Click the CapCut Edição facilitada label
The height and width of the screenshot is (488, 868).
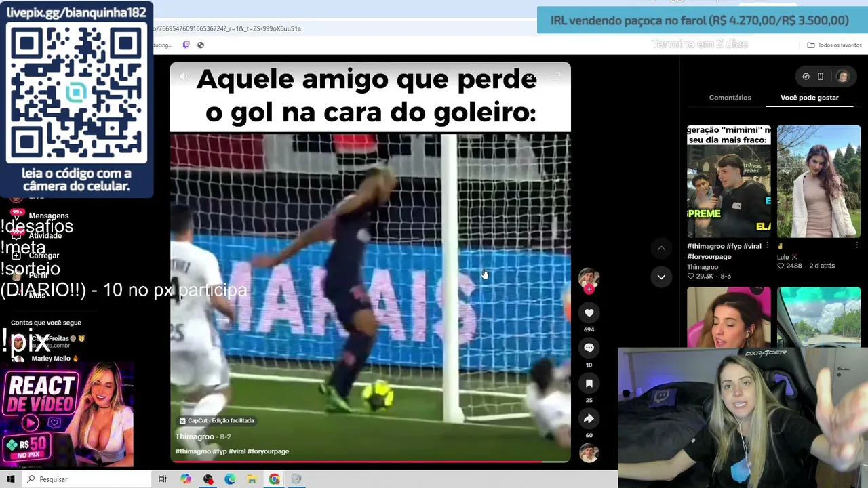point(216,421)
